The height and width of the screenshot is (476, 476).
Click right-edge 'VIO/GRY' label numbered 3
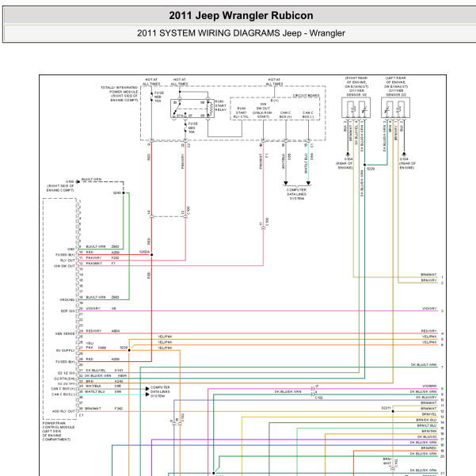pyautogui.click(x=429, y=308)
